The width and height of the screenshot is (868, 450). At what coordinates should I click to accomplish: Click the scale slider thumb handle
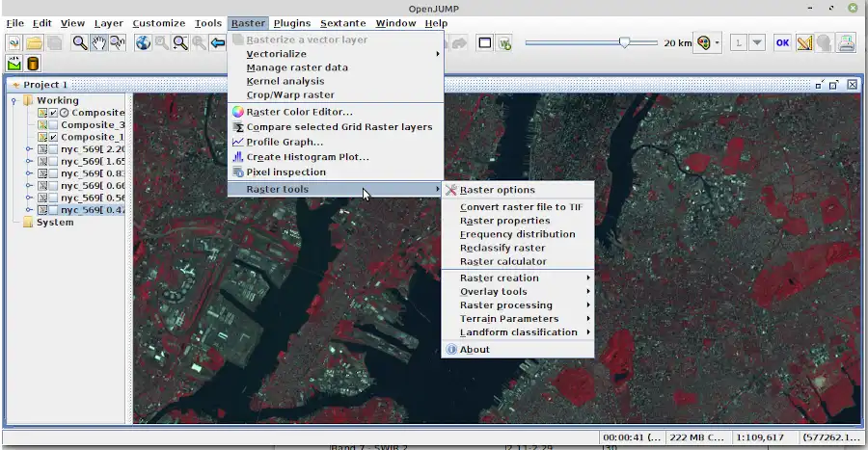pyautogui.click(x=624, y=42)
